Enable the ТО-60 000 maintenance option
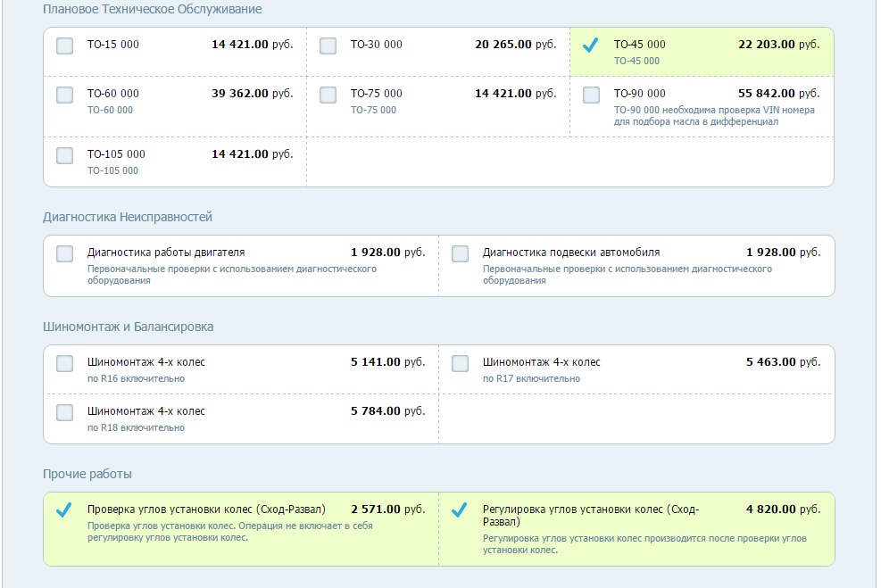The image size is (881, 588). click(x=64, y=95)
